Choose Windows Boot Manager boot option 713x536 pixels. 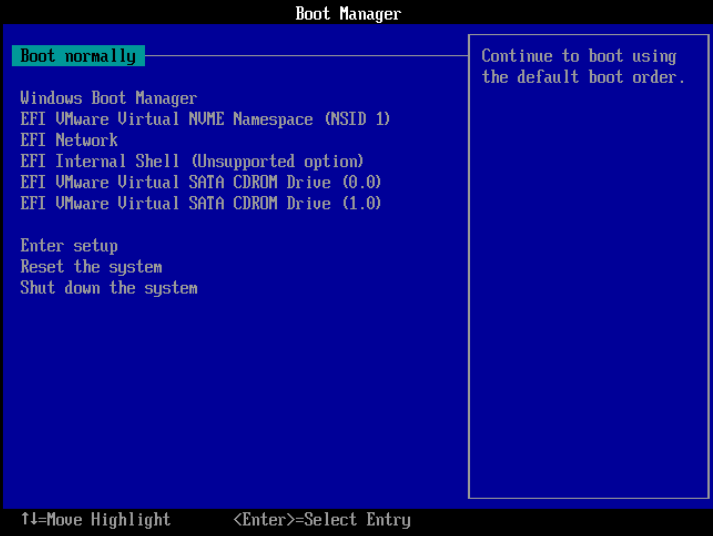(x=109, y=98)
